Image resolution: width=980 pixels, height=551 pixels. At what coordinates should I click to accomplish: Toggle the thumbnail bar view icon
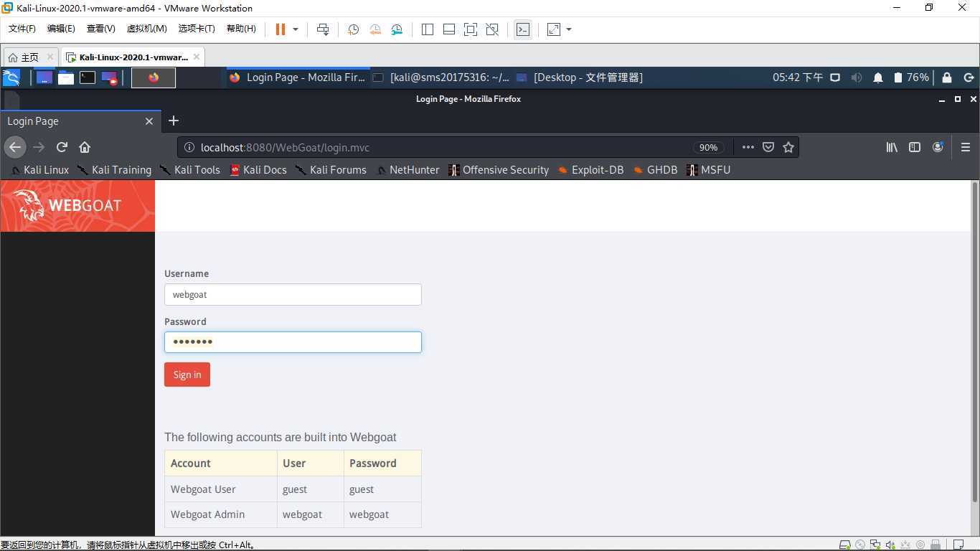coord(449,29)
